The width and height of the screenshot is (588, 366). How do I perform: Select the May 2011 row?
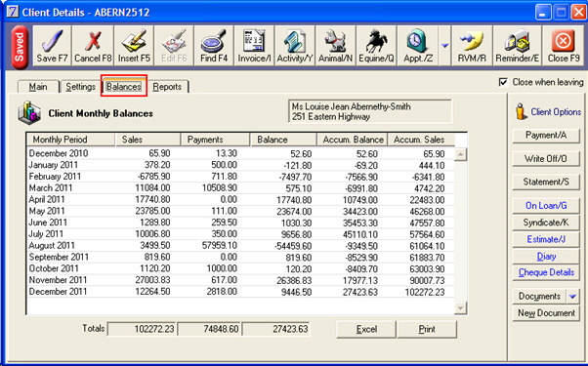pyautogui.click(x=240, y=211)
